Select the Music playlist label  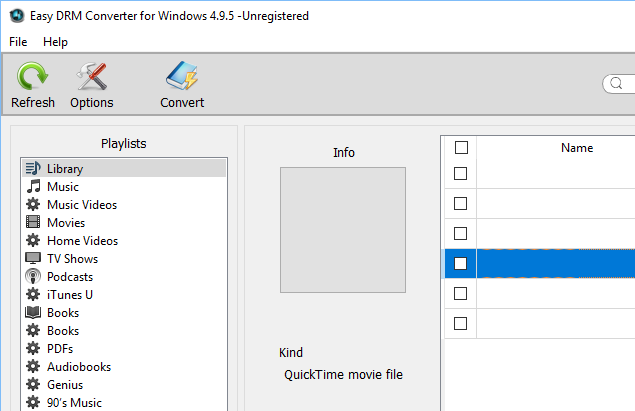click(63, 187)
